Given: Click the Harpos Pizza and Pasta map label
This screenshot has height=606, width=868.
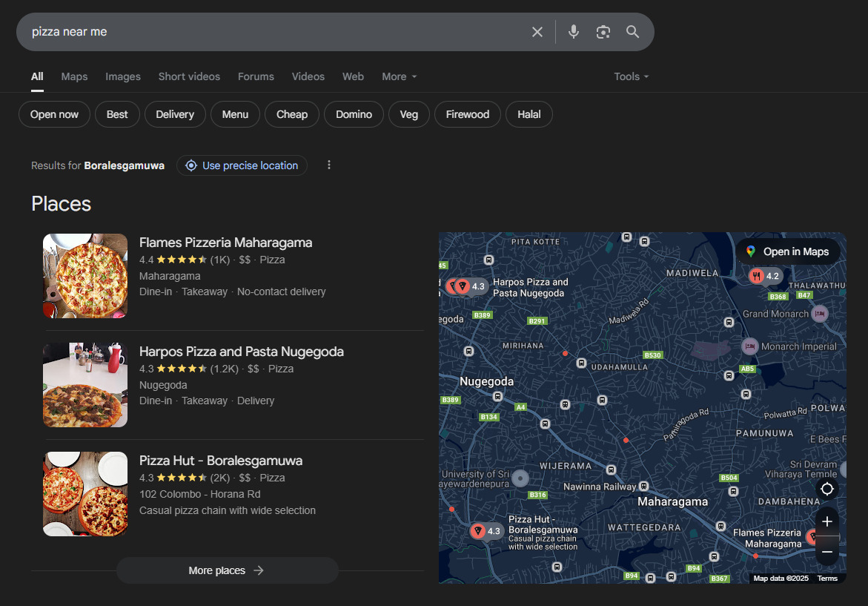Looking at the screenshot, I should (x=530, y=288).
